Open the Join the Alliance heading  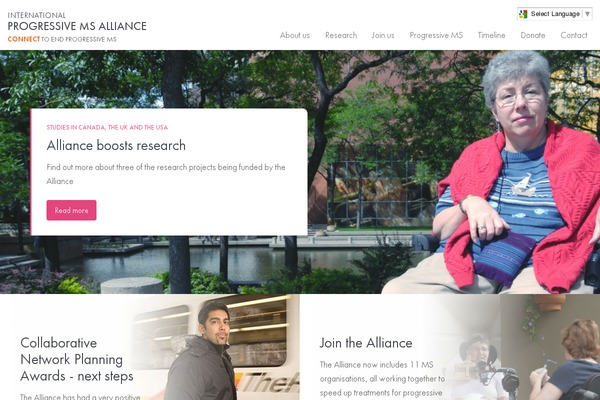pos(366,343)
